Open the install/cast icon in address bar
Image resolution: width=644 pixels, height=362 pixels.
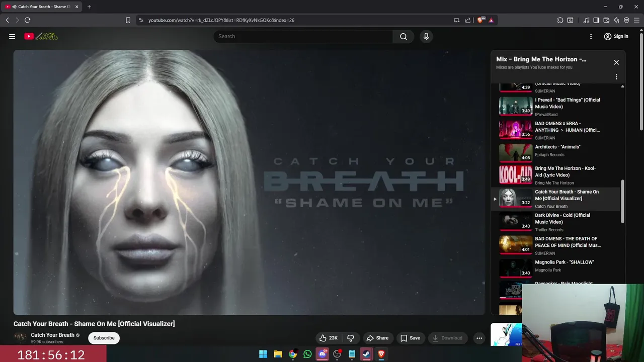pyautogui.click(x=456, y=20)
